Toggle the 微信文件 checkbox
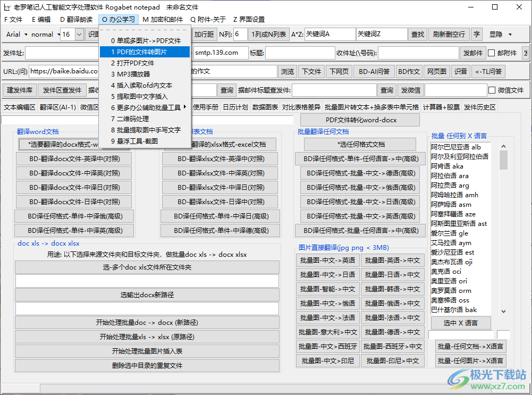This screenshot has width=532, height=395. (492, 90)
